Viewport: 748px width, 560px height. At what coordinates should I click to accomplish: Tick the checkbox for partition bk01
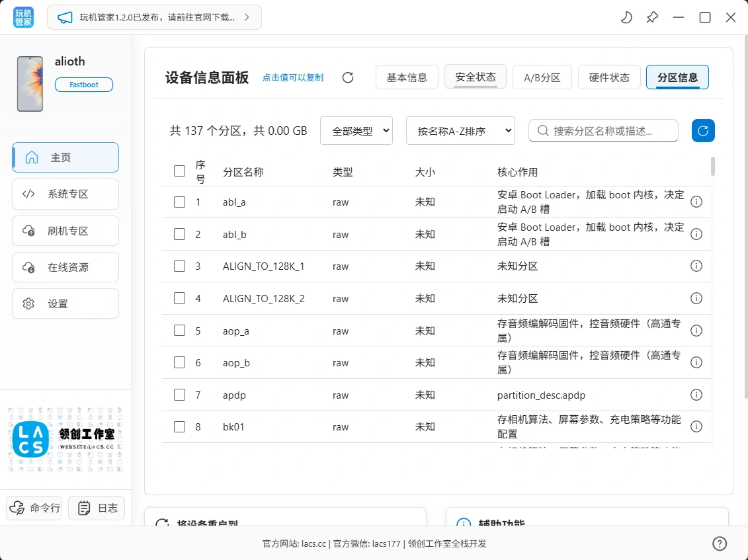179,426
